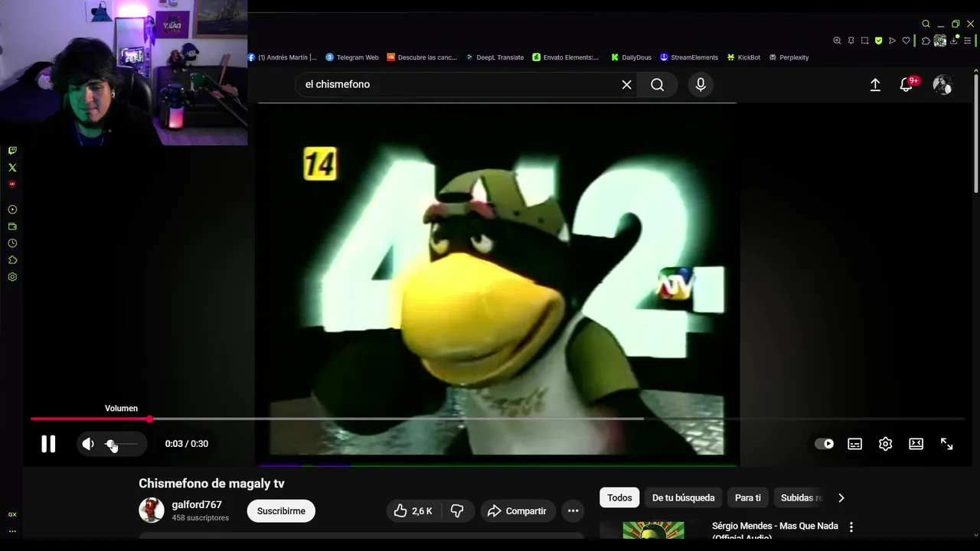The height and width of the screenshot is (551, 980).
Task: Open the Descubre las canc... bookmark
Action: coord(422,57)
